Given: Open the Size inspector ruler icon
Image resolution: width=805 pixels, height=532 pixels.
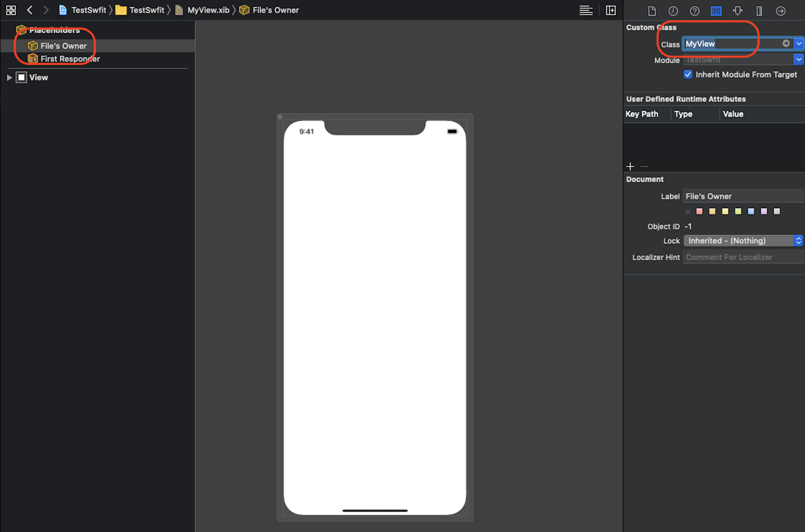Looking at the screenshot, I should click(759, 11).
